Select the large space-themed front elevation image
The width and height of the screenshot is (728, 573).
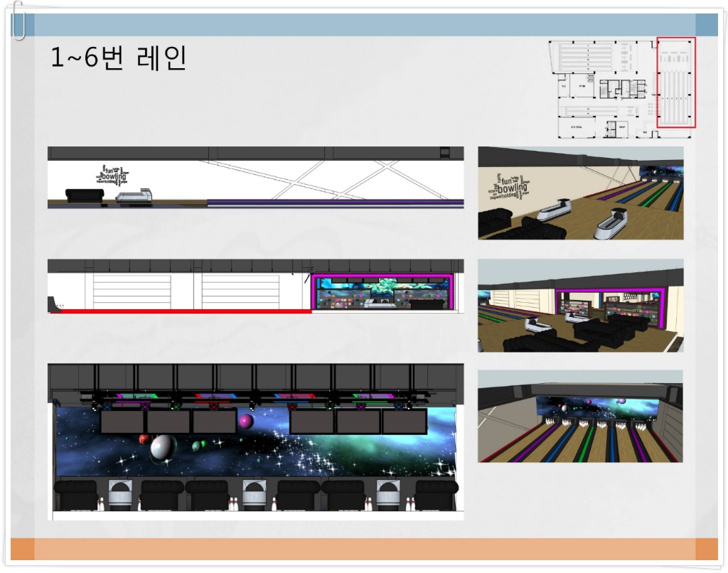tap(255, 441)
